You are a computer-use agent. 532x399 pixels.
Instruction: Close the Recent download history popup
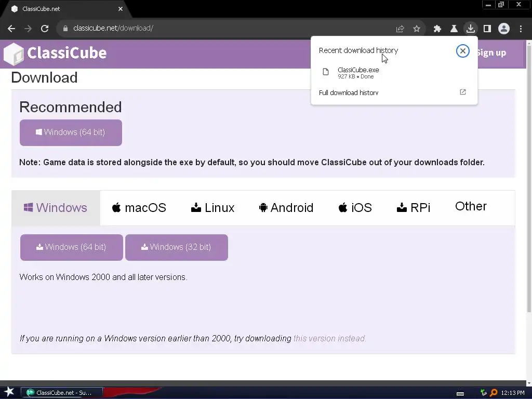point(463,51)
